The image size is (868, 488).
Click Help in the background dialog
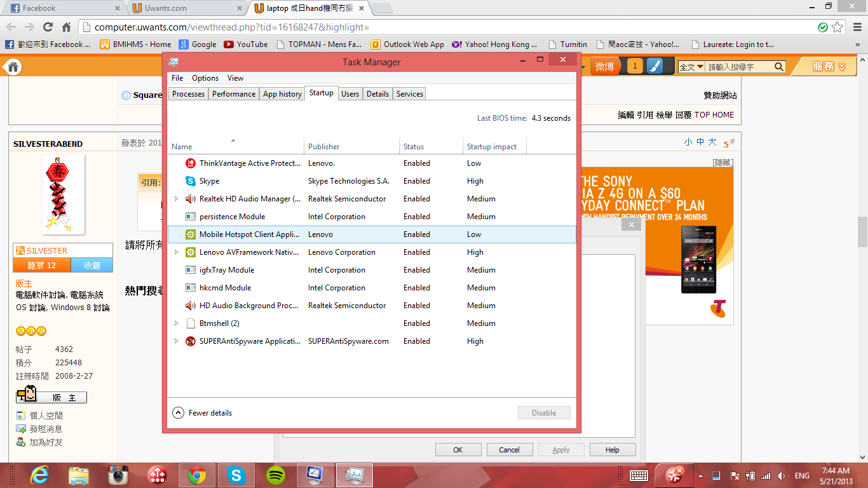(x=613, y=450)
